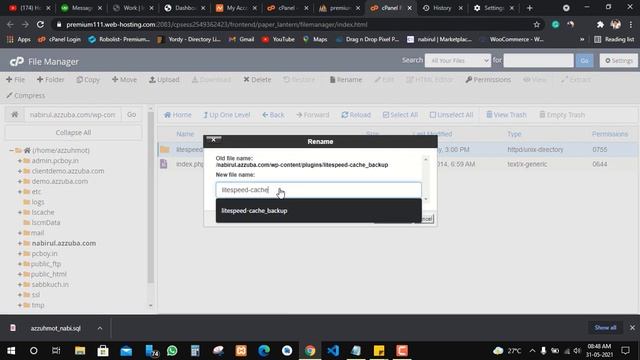Click the Back navigation button
640x360 pixels.
[273, 115]
